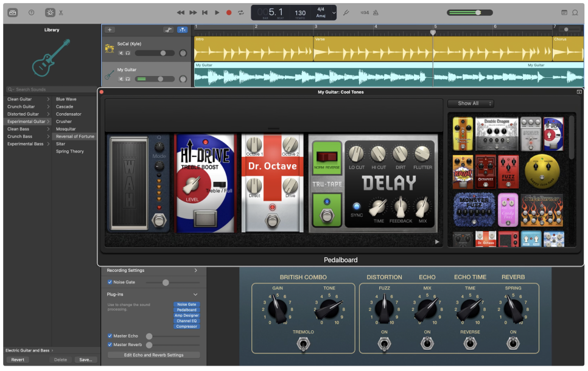Flip the Norm/Reverse switch on delay

click(327, 157)
